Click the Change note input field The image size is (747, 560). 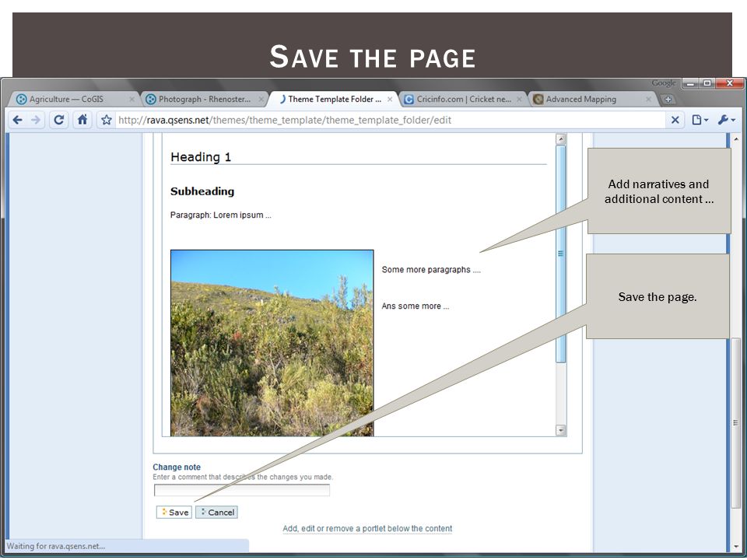241,490
